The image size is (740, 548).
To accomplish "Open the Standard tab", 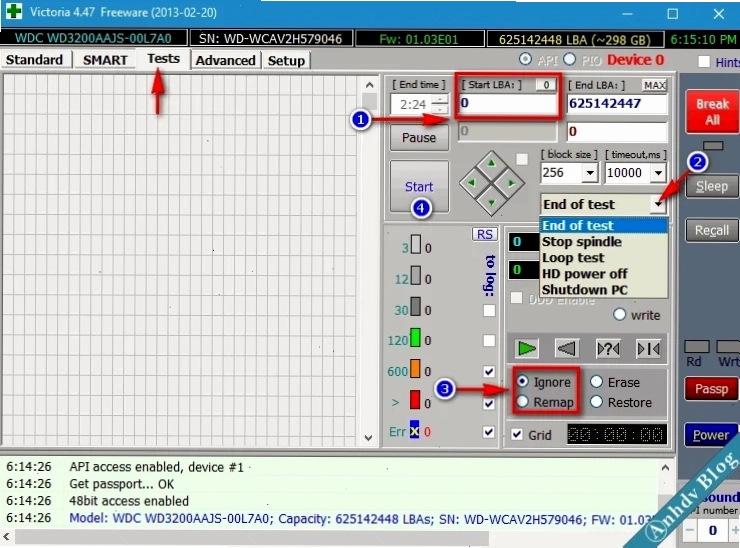I will coord(34,60).
